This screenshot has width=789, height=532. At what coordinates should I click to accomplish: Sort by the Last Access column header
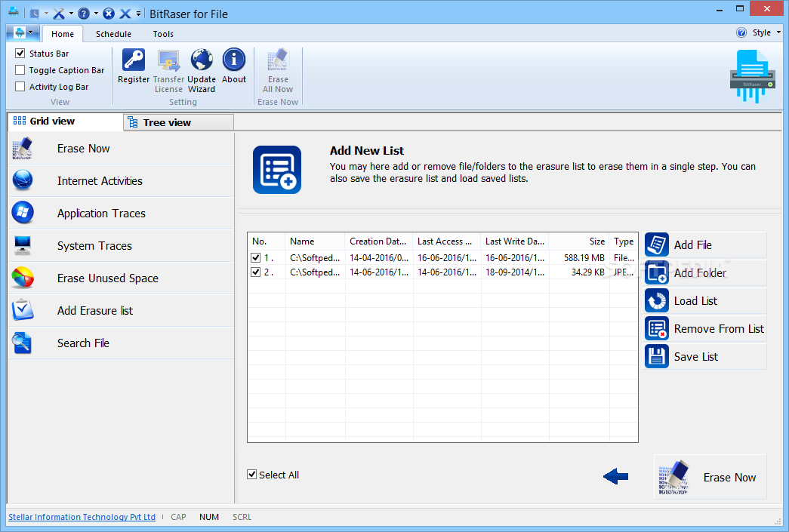[446, 241]
